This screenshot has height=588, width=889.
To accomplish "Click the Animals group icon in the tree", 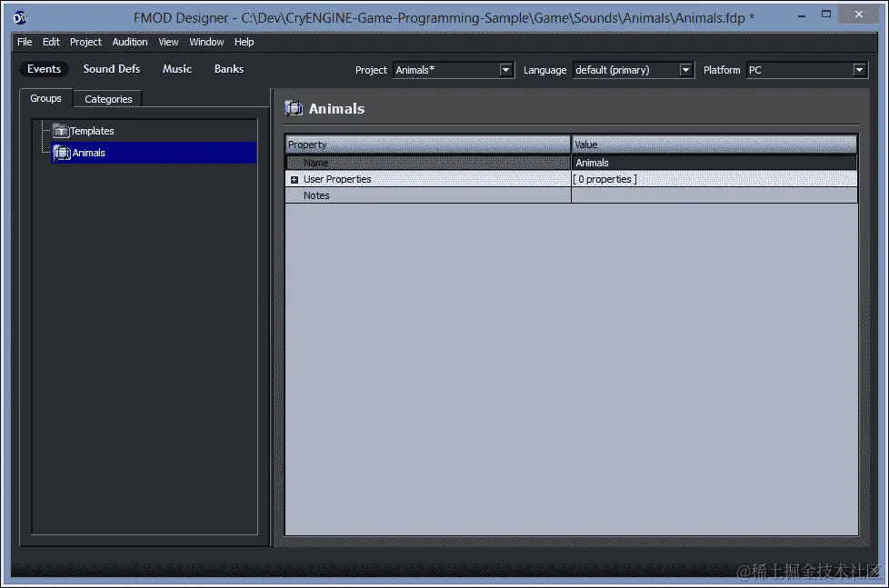I will [x=61, y=153].
